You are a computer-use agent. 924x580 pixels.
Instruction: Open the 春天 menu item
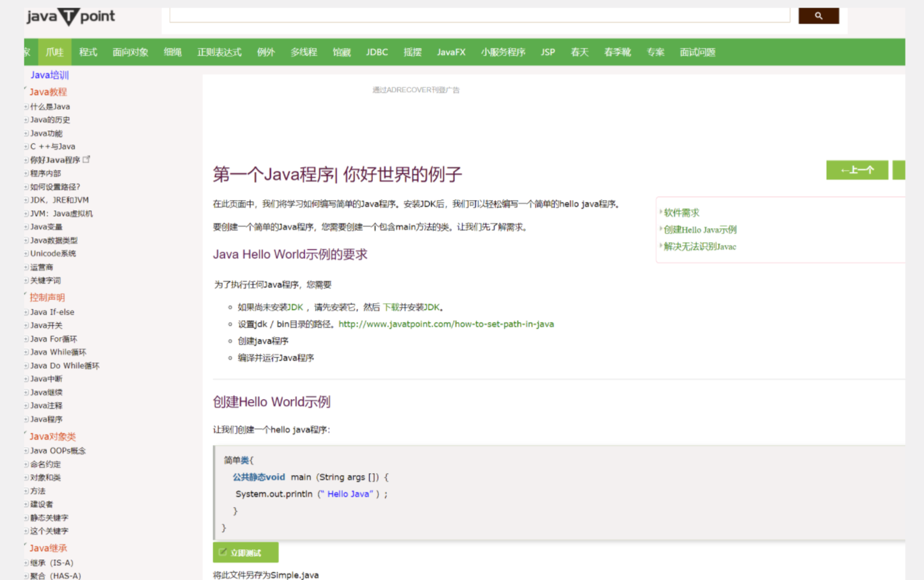tap(580, 52)
